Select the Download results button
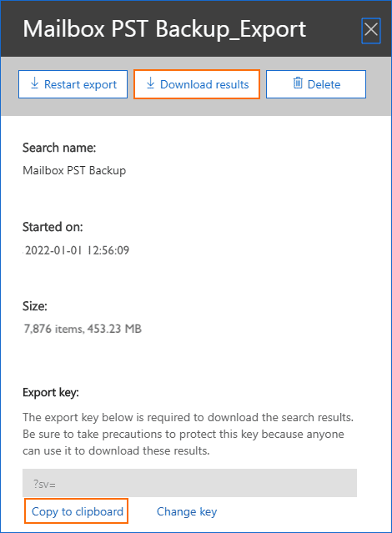The height and width of the screenshot is (533, 392). [197, 84]
